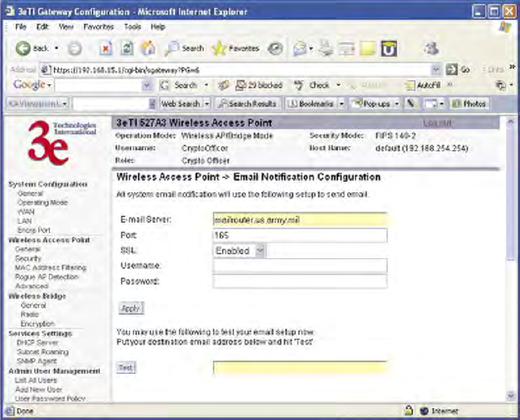Click the Username input field

(x=300, y=266)
